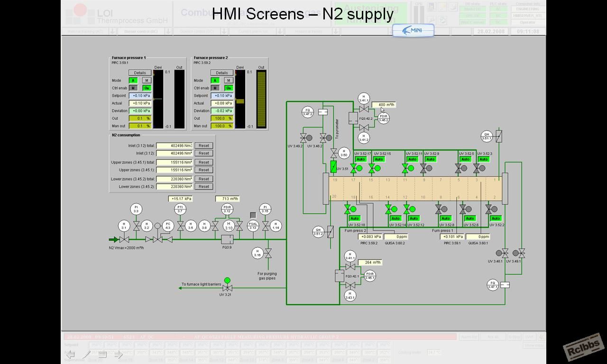
Task: Reset Inlet (3.12) total counter
Action: (x=204, y=146)
